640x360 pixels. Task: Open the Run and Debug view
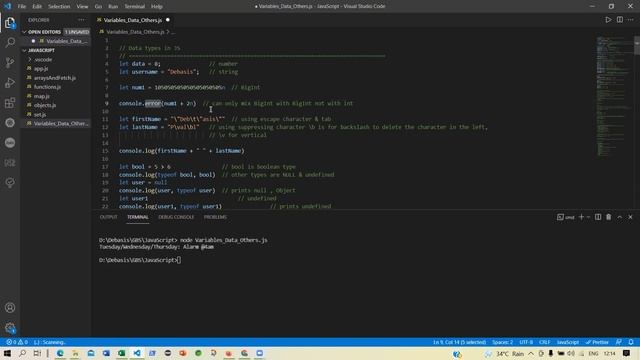pyautogui.click(x=10, y=82)
